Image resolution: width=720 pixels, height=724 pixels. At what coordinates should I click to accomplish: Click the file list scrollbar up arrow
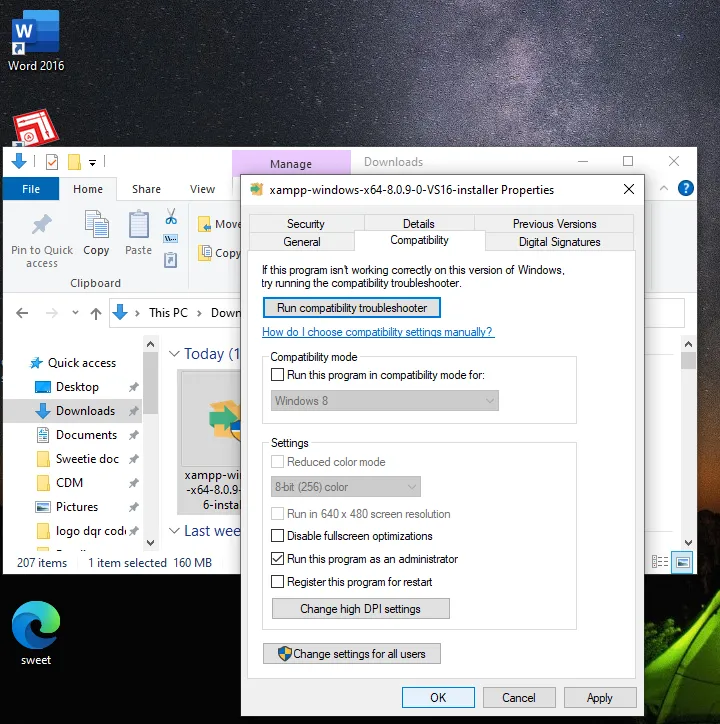pos(688,344)
